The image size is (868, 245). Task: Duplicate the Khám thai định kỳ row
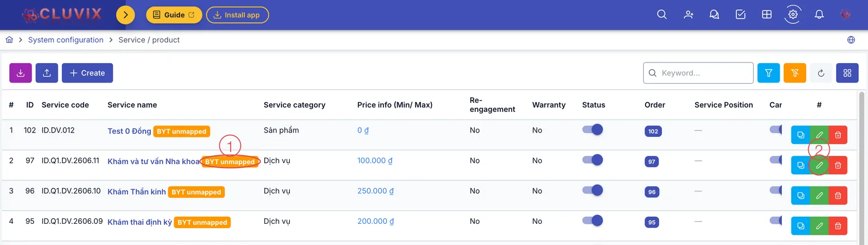click(801, 226)
